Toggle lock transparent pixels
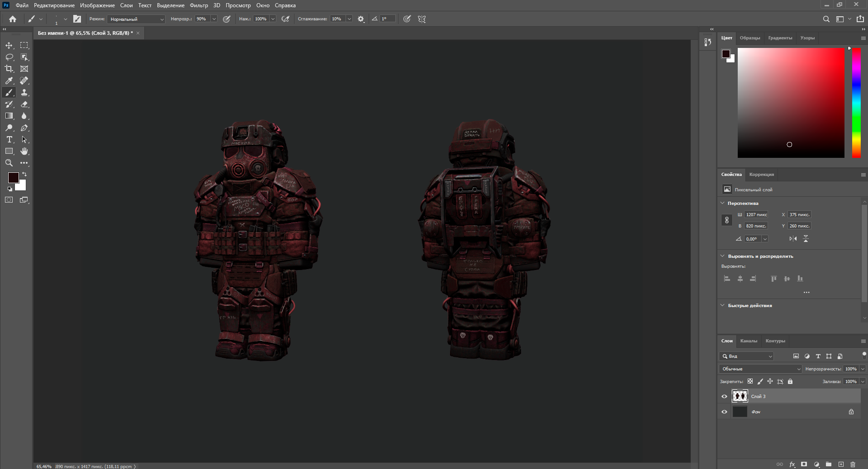 click(x=750, y=381)
